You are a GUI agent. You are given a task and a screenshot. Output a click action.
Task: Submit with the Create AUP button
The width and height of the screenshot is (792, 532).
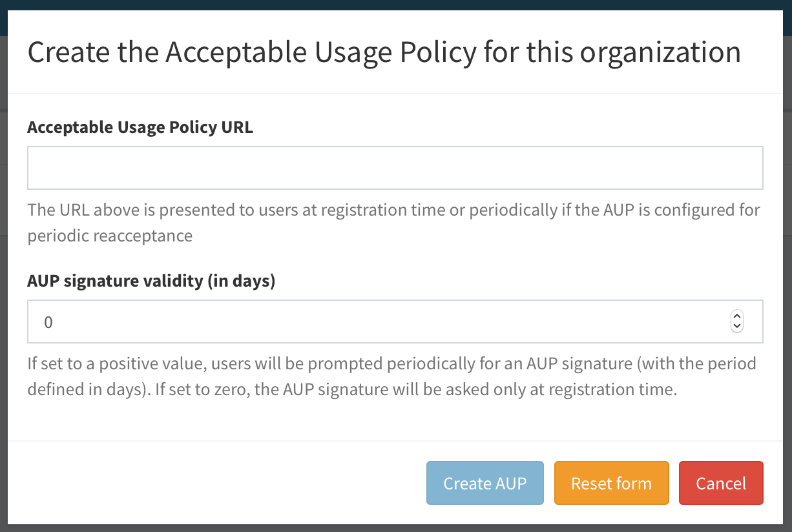(485, 483)
